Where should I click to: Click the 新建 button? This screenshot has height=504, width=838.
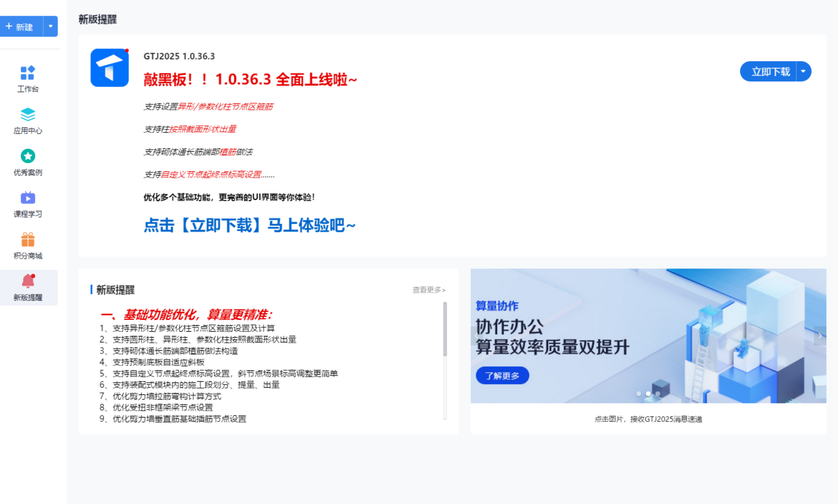pos(21,27)
